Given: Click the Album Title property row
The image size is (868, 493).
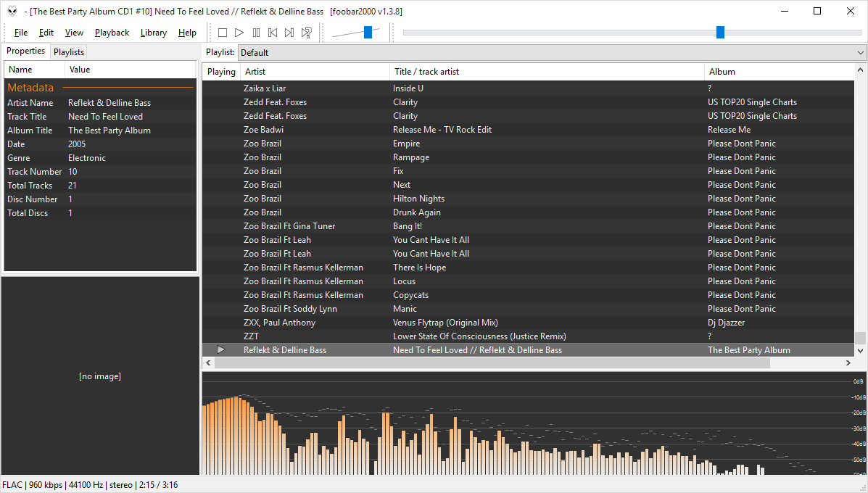Looking at the screenshot, I should tap(100, 130).
